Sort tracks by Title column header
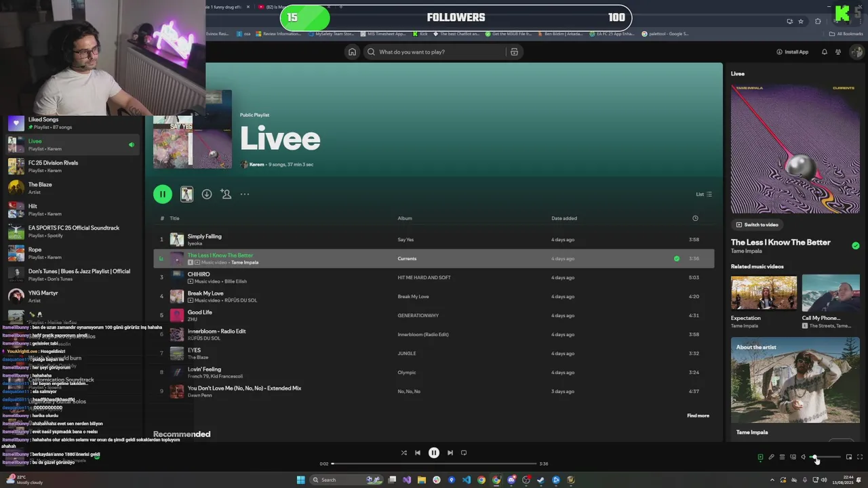The height and width of the screenshot is (488, 868). coord(174,218)
